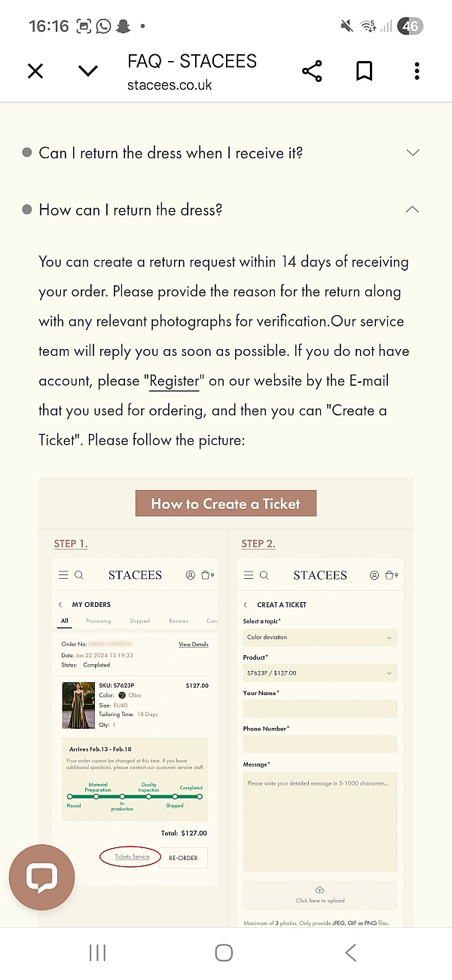
Task: Select the "All" orders tab
Action: [65, 621]
